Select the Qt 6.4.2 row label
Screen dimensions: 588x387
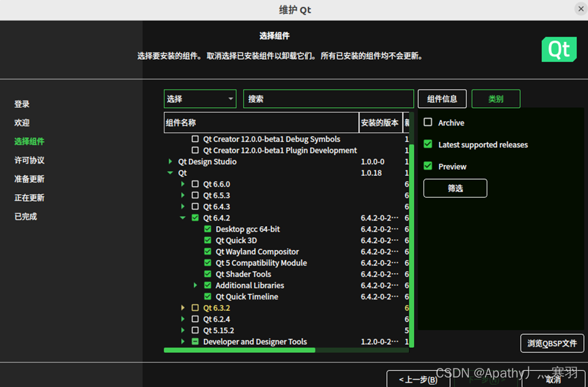(x=216, y=218)
